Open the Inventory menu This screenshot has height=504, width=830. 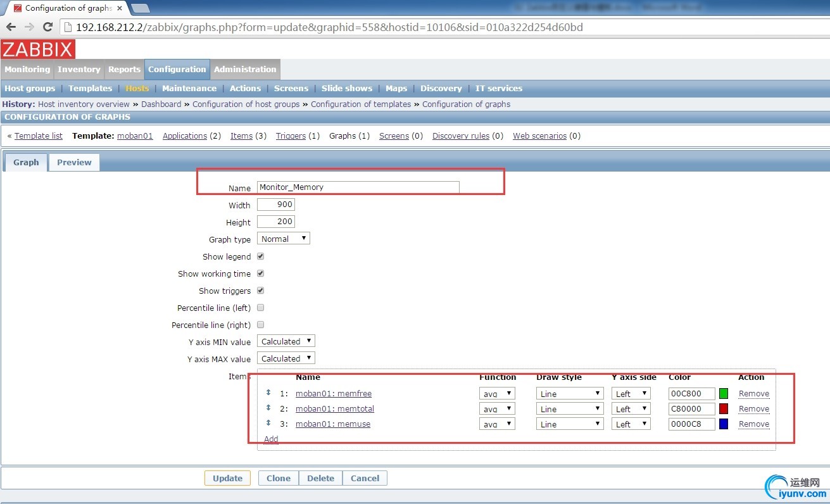(79, 70)
